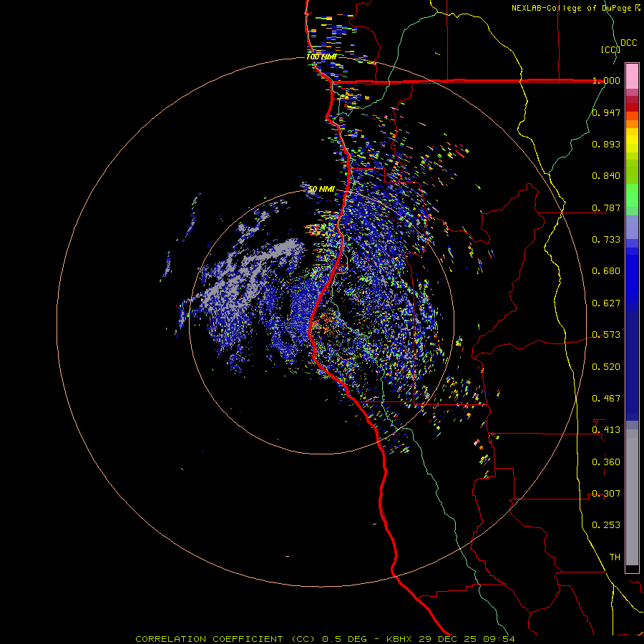Click the 0.733 scale value
This screenshot has height=644, width=644.
click(606, 240)
